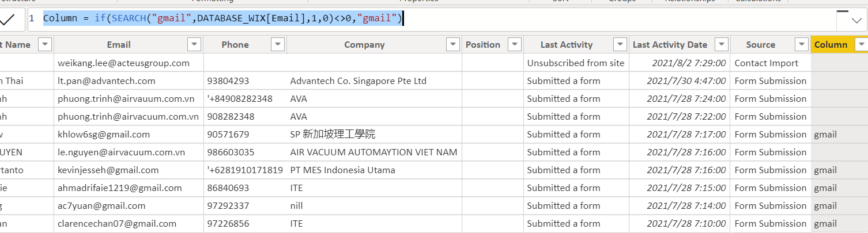Open the Source column filter dropdown
This screenshot has width=868, height=233.
tap(801, 45)
